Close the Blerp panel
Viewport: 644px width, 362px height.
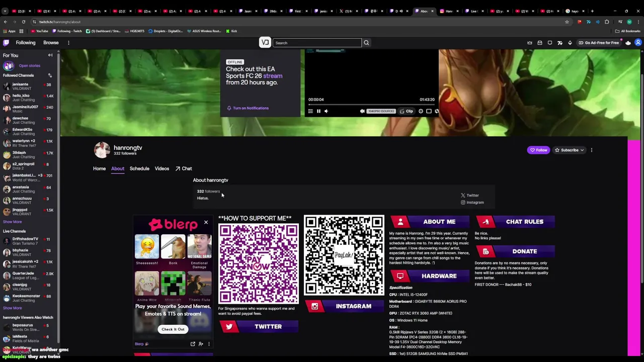206,222
